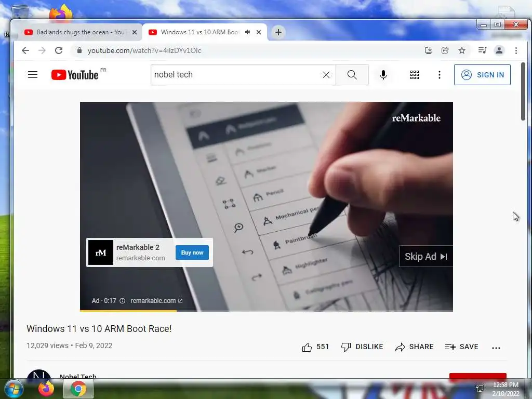Click the Chrome taskbar icon

tap(78, 389)
